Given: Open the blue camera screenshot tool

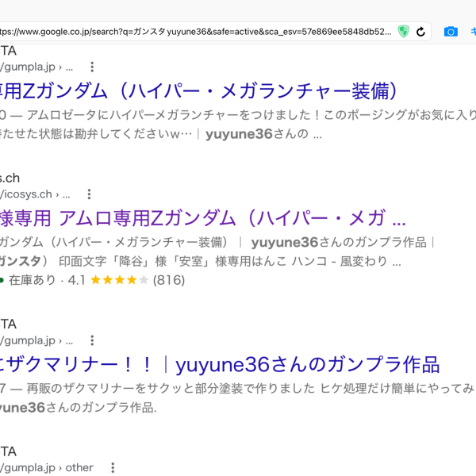Looking at the screenshot, I should [x=451, y=32].
